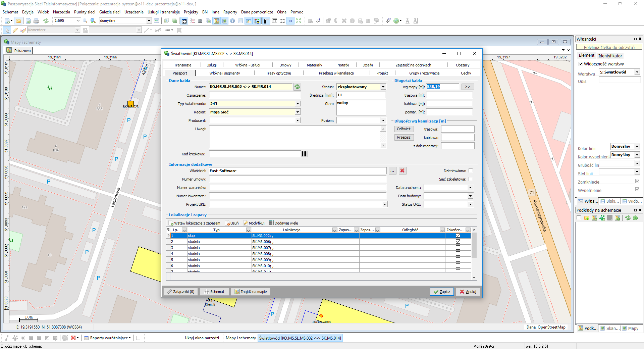The image size is (644, 349).
Task: Open Status UKE dropdown
Action: (470, 204)
